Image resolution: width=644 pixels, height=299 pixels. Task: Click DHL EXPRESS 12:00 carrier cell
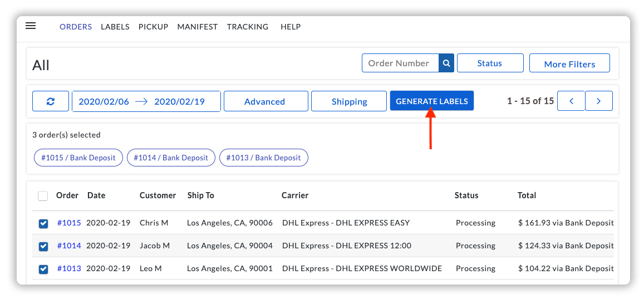(347, 246)
